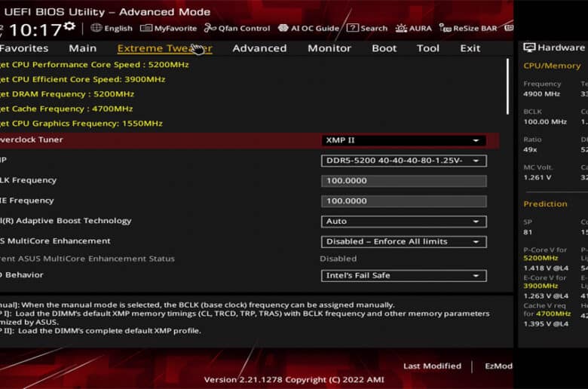
Task: Click the SP 81 prediction value
Action: [x=528, y=232]
